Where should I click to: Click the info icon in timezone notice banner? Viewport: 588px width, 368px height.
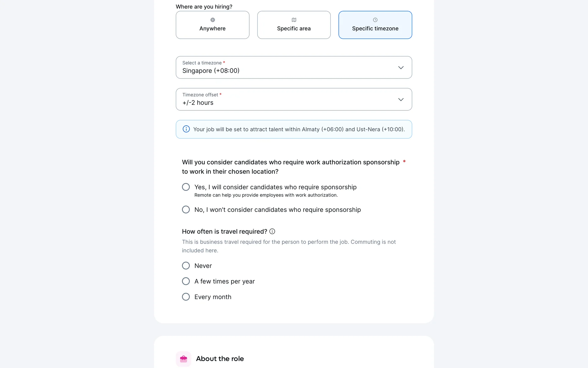click(x=186, y=129)
